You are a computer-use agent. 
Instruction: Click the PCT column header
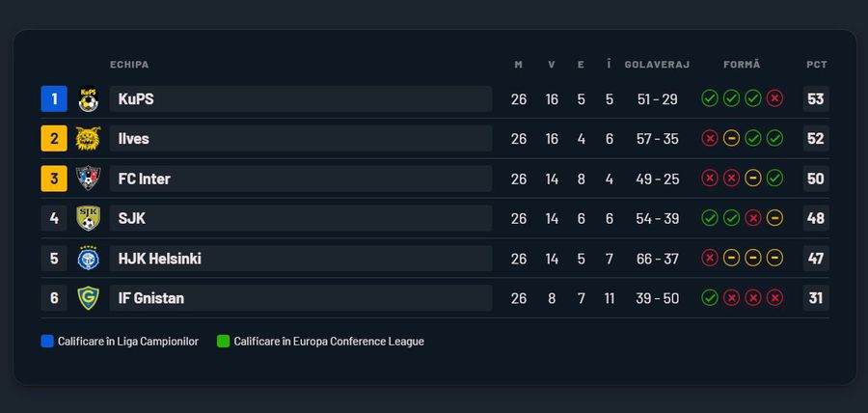pyautogui.click(x=816, y=65)
